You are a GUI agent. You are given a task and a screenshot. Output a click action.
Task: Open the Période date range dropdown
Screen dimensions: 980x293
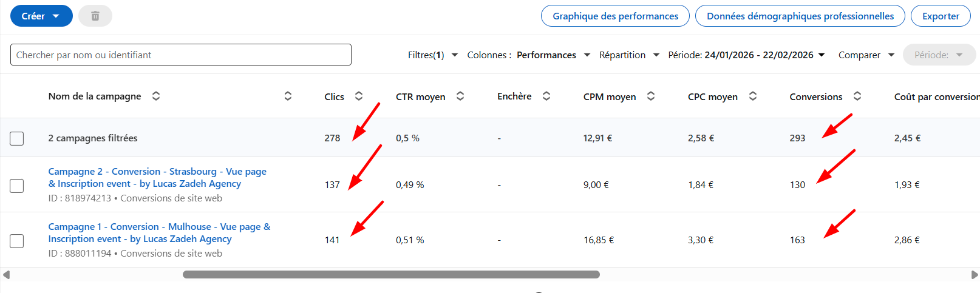746,55
